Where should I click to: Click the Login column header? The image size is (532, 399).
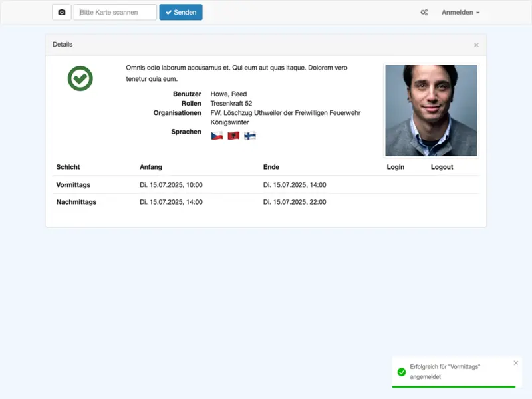tap(396, 167)
